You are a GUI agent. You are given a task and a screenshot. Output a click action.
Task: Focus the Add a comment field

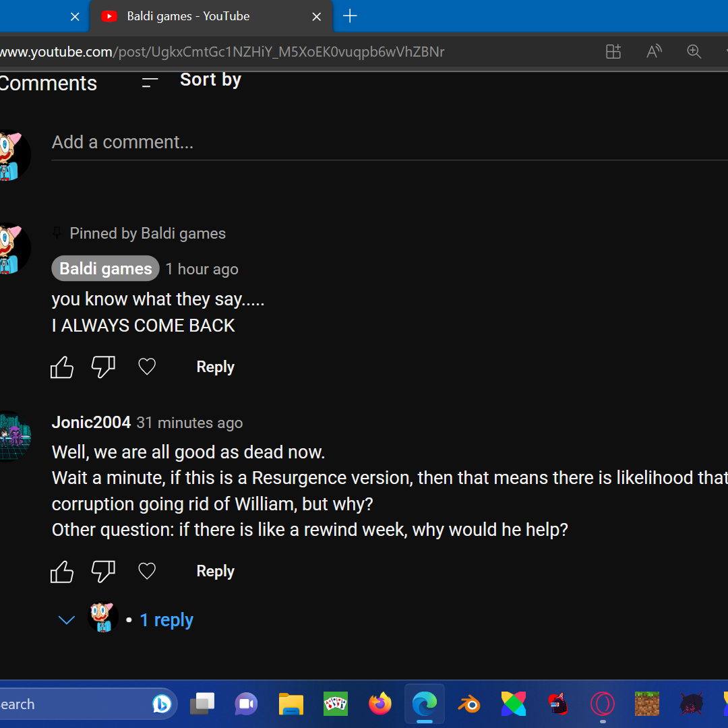[x=390, y=142]
